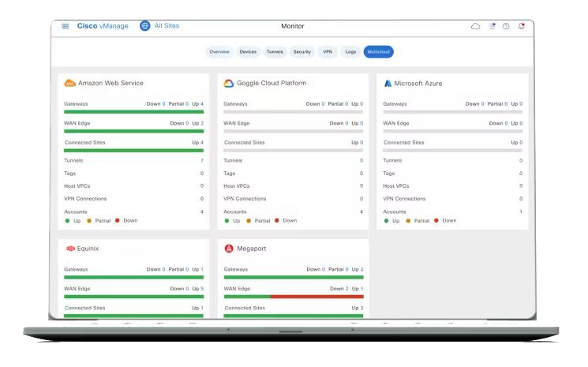
Task: Click the Microsoft Azure logo icon
Action: pos(388,83)
